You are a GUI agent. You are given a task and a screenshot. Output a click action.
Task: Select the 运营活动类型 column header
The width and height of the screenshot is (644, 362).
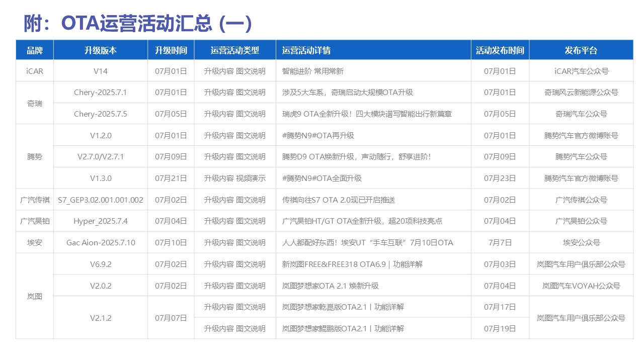click(235, 50)
